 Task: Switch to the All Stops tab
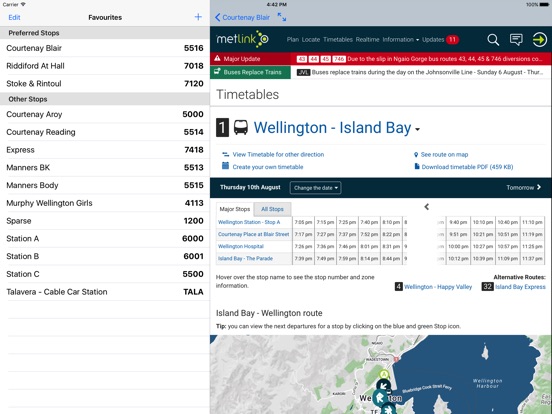(272, 209)
